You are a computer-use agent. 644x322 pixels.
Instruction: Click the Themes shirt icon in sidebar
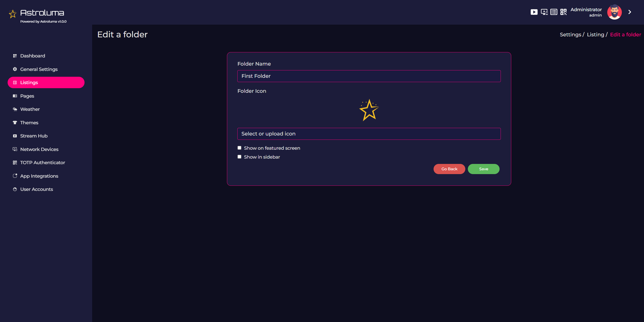point(15,122)
